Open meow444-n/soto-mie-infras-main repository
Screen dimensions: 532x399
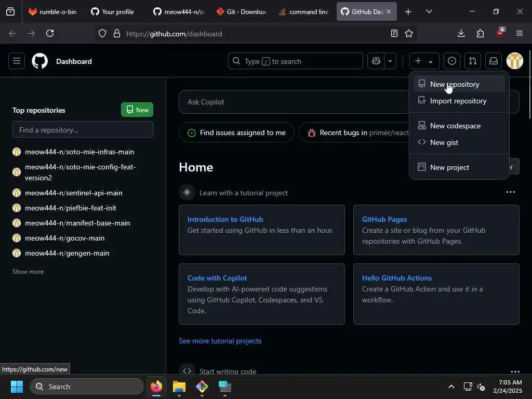coord(79,152)
